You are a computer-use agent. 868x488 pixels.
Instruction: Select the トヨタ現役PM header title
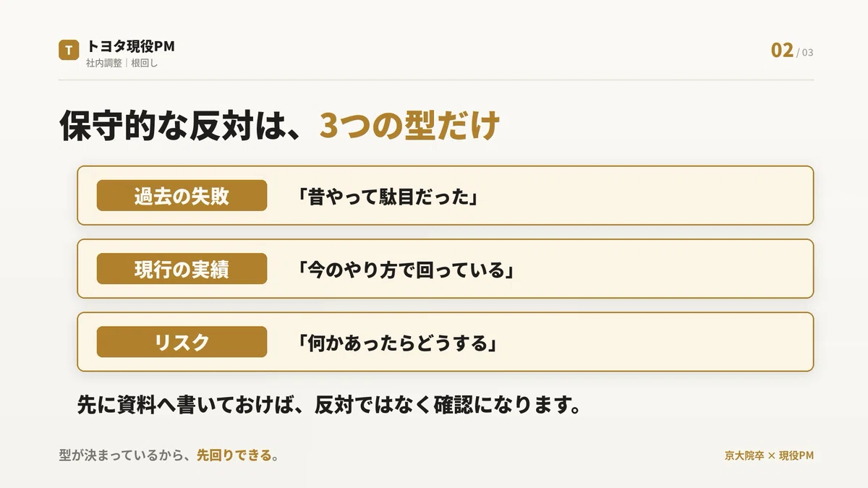pos(130,46)
